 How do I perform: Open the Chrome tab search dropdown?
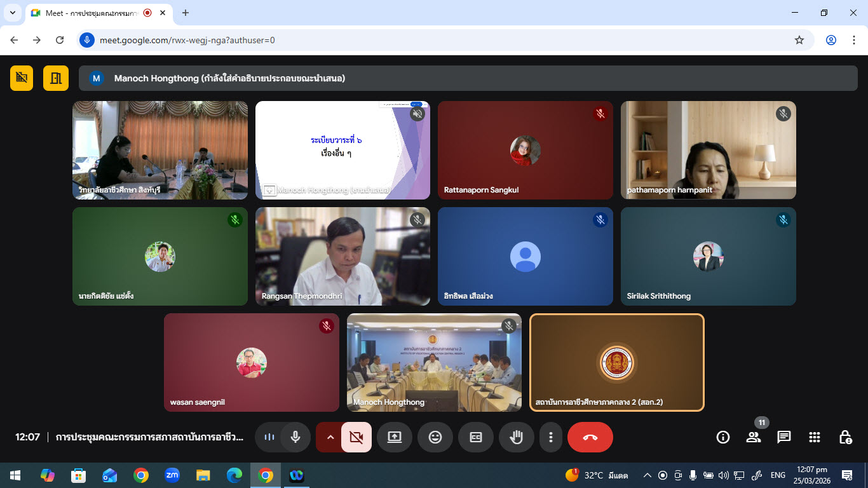point(12,13)
